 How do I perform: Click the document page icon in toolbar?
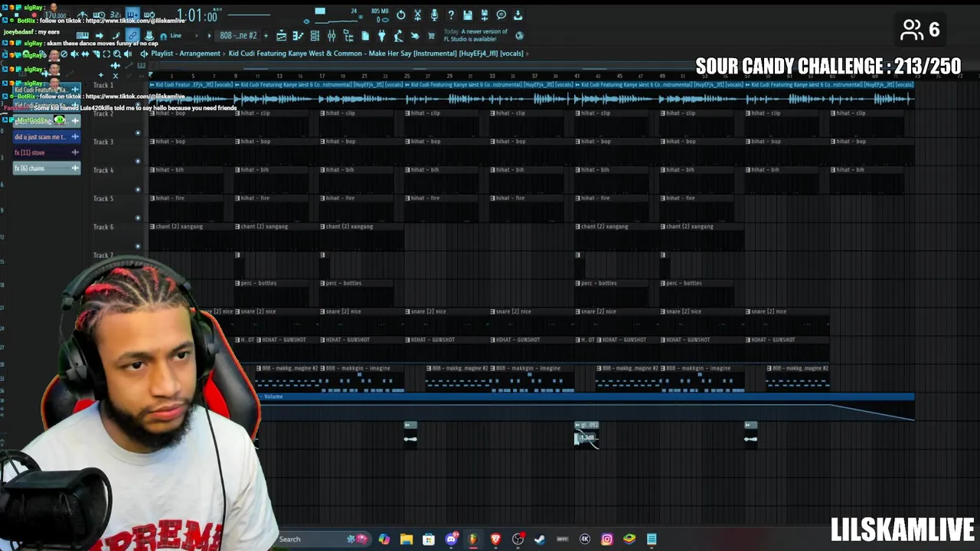pyautogui.click(x=365, y=35)
